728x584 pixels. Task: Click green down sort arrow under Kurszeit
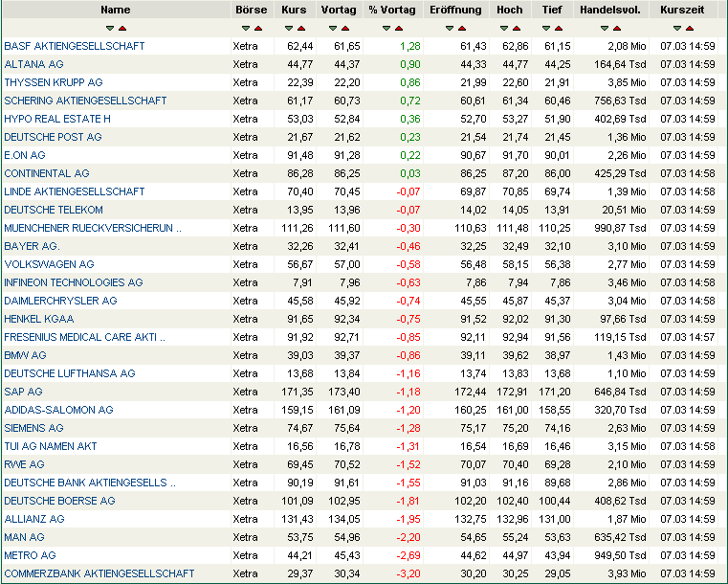point(677,28)
